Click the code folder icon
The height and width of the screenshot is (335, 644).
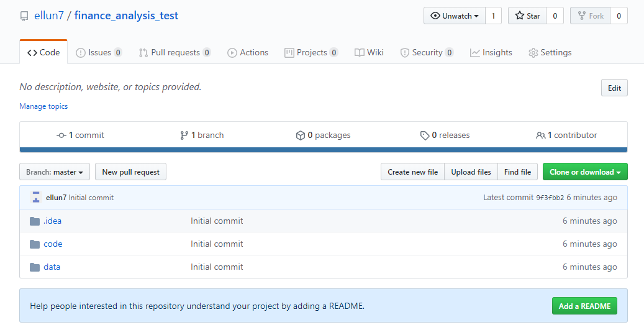click(35, 244)
